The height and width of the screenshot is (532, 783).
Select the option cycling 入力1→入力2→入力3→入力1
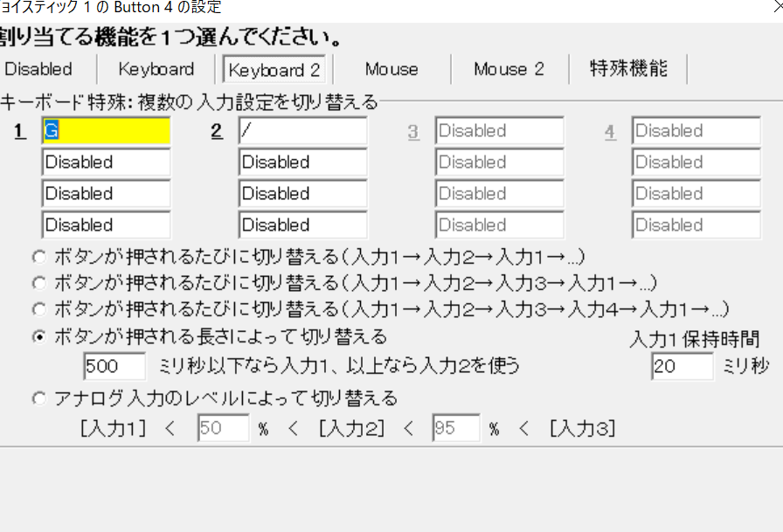39,283
